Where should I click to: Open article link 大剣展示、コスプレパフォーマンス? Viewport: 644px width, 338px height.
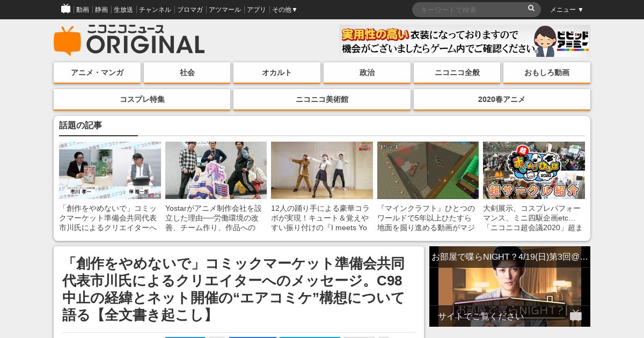click(533, 218)
